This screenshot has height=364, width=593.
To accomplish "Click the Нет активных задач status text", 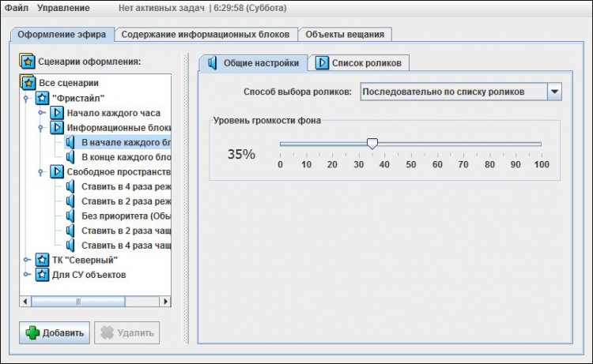I will 161,8.
